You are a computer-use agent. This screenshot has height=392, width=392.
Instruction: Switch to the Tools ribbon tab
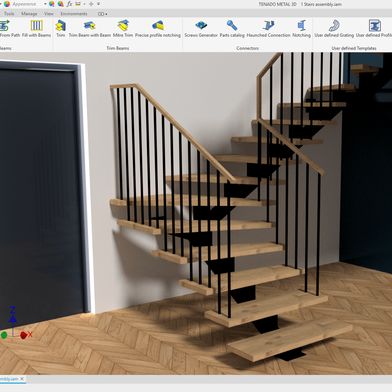coord(9,14)
